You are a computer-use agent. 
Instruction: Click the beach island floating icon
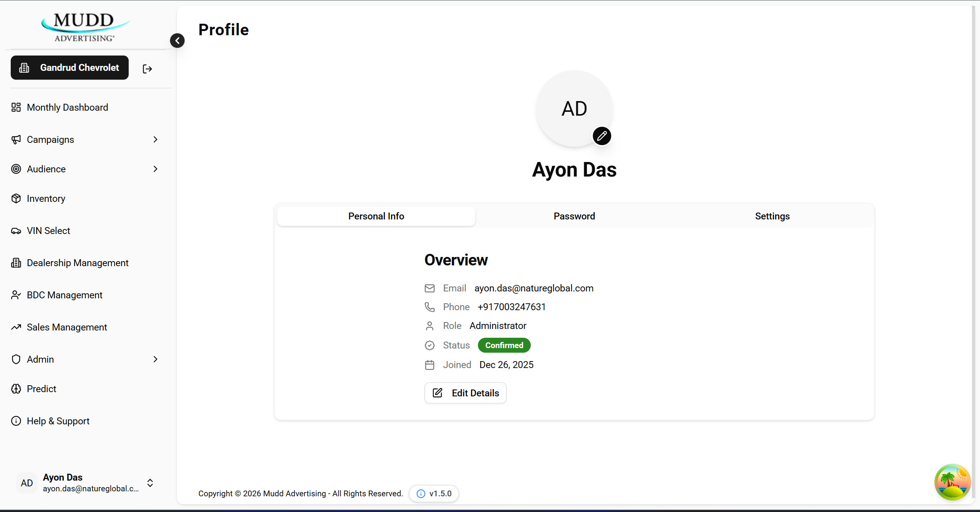pyautogui.click(x=952, y=482)
